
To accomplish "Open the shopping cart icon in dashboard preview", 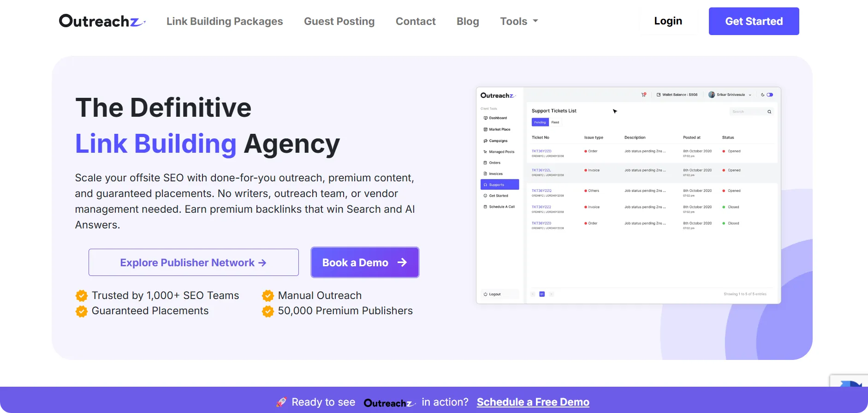I will click(x=644, y=95).
